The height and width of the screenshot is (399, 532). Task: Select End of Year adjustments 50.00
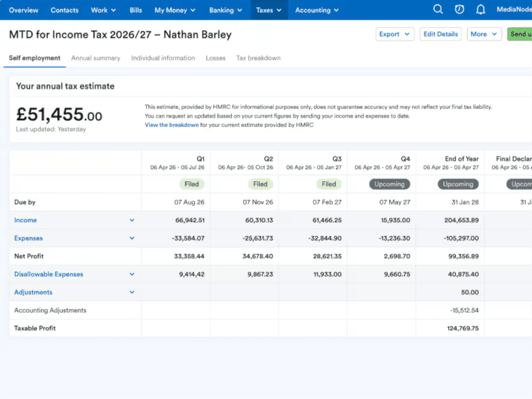click(470, 292)
